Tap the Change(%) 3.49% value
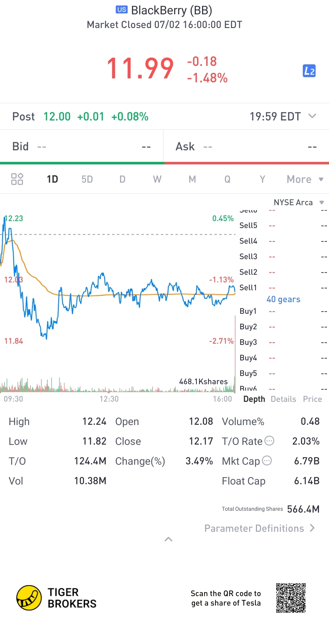Image resolution: width=329 pixels, height=644 pixels. click(199, 461)
